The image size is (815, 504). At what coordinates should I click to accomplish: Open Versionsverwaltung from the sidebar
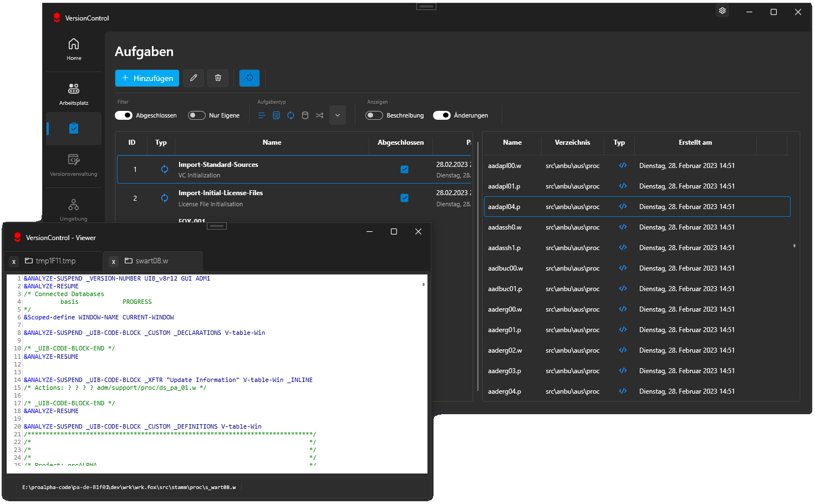point(74,165)
